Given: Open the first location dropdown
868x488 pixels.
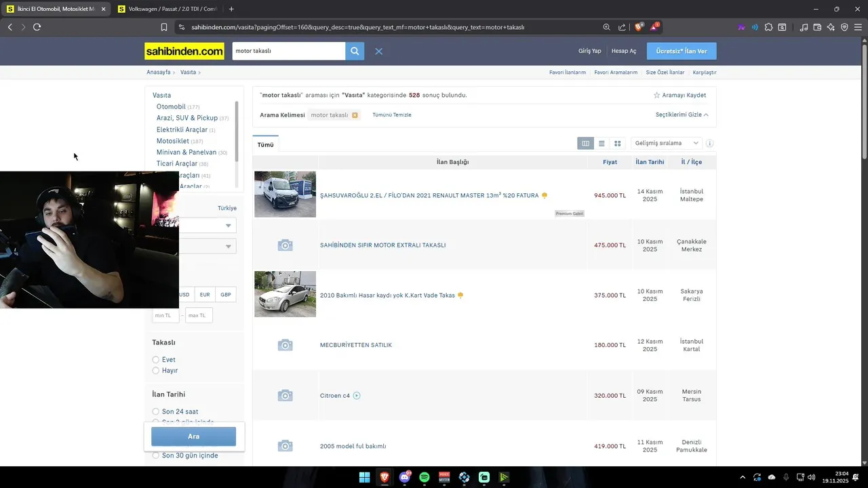Looking at the screenshot, I should tap(208, 225).
